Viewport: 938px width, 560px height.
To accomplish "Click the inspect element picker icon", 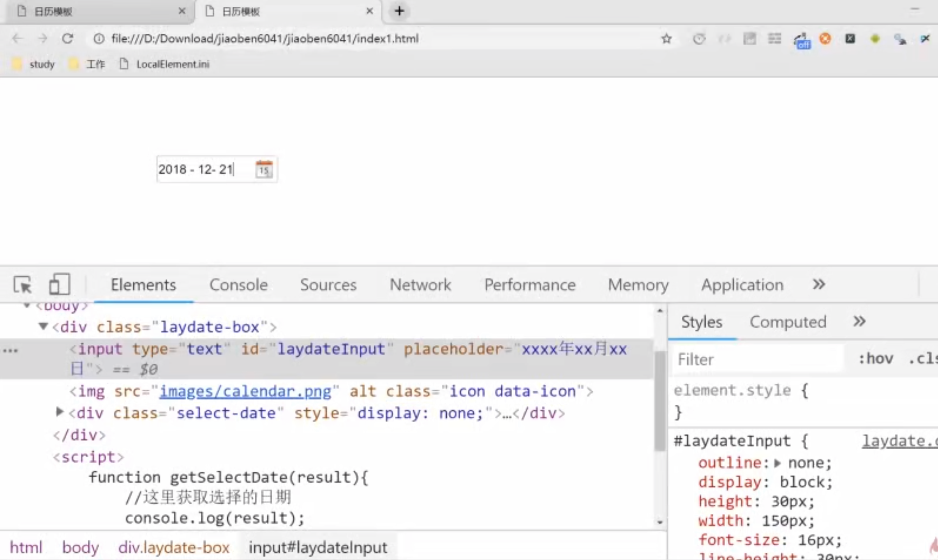I will (22, 285).
